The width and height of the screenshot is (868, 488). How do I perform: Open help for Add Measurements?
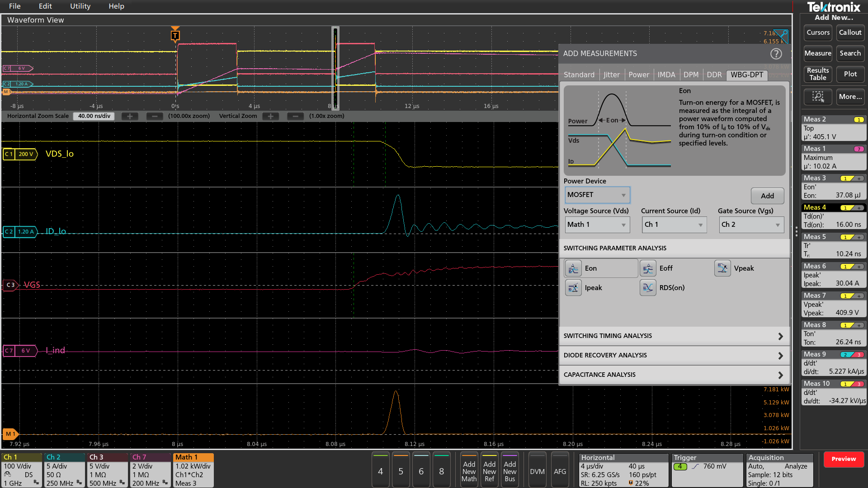click(x=776, y=54)
